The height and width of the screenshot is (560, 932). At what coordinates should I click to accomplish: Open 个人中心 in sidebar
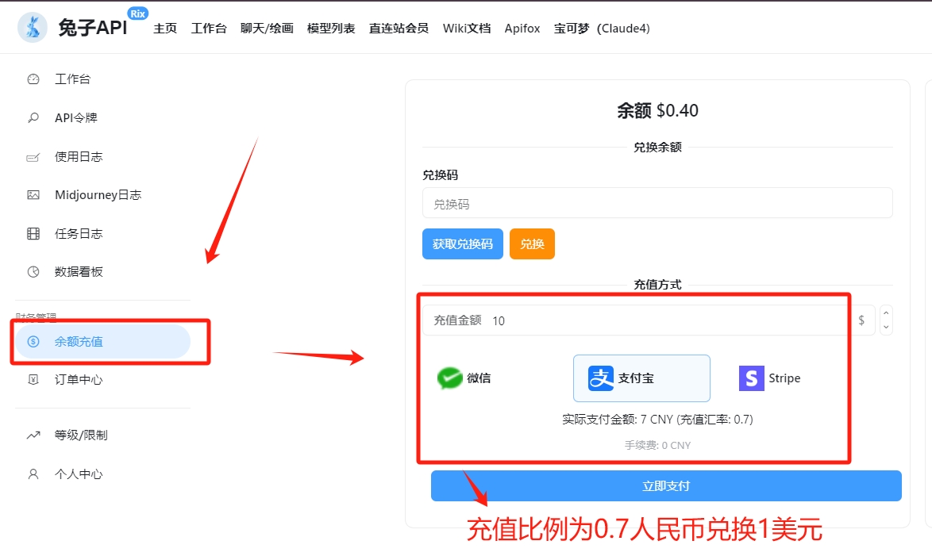(79, 474)
